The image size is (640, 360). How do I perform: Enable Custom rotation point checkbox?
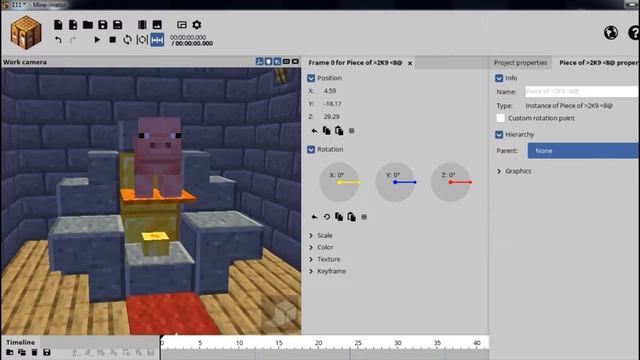coord(501,118)
